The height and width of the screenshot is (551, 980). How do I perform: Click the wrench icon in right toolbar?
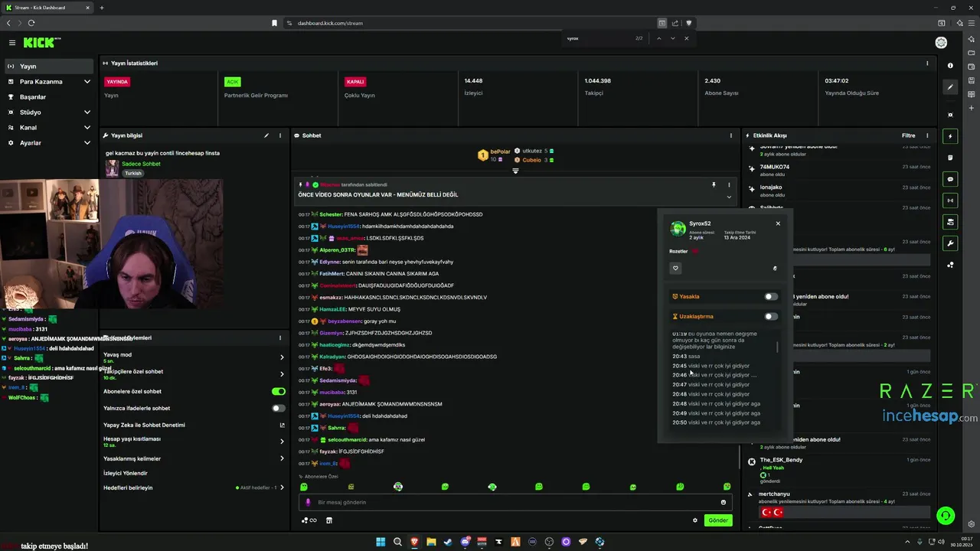pyautogui.click(x=950, y=243)
